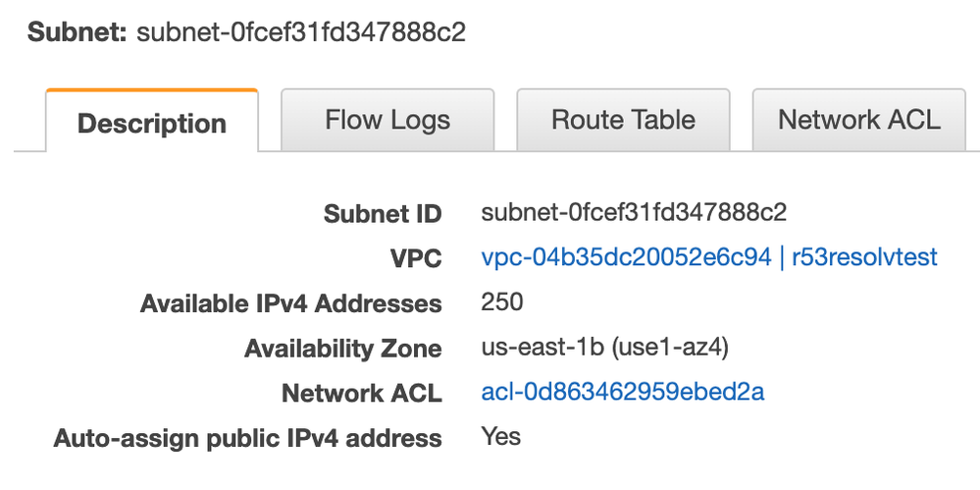Image resolution: width=980 pixels, height=490 pixels.
Task: Click the Availability Zone field label
Action: 343,349
